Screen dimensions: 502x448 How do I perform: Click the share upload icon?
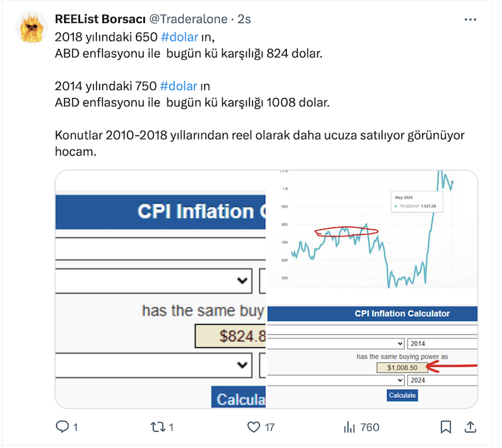point(470,427)
